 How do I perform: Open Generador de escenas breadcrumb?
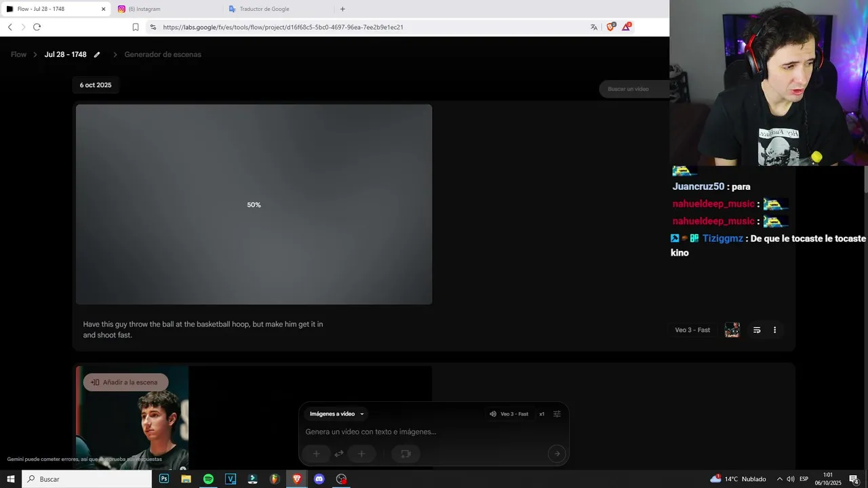[163, 54]
